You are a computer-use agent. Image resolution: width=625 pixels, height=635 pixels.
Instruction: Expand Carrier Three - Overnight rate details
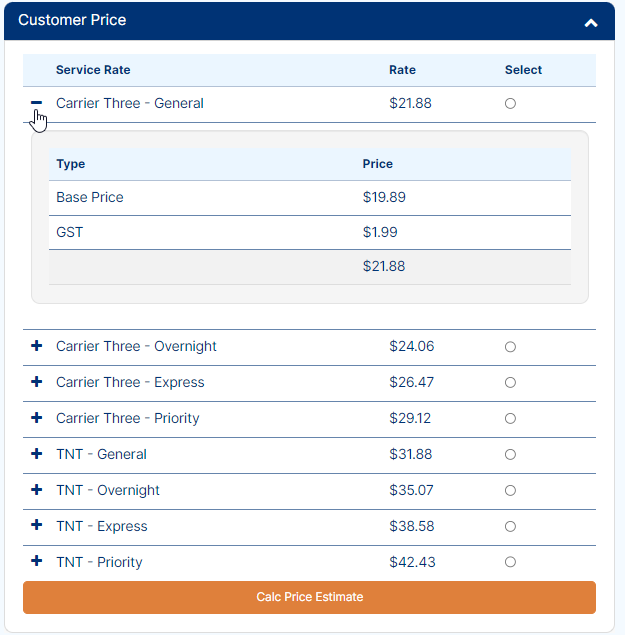click(36, 346)
